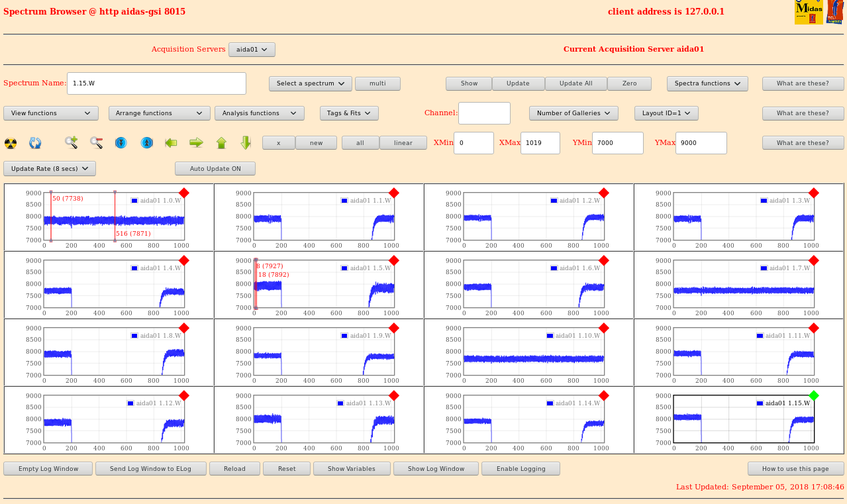Image resolution: width=847 pixels, height=504 pixels.
Task: Open the Analysis functions menu
Action: (x=260, y=113)
